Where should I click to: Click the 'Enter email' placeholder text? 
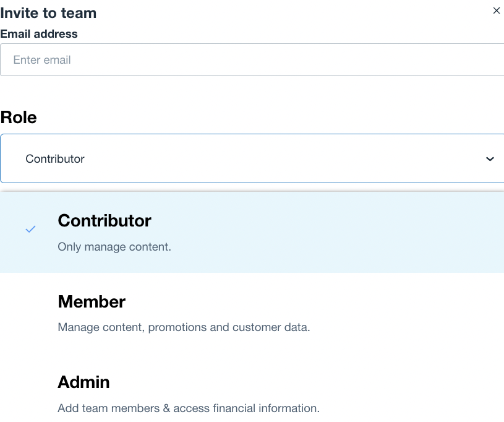pos(42,60)
